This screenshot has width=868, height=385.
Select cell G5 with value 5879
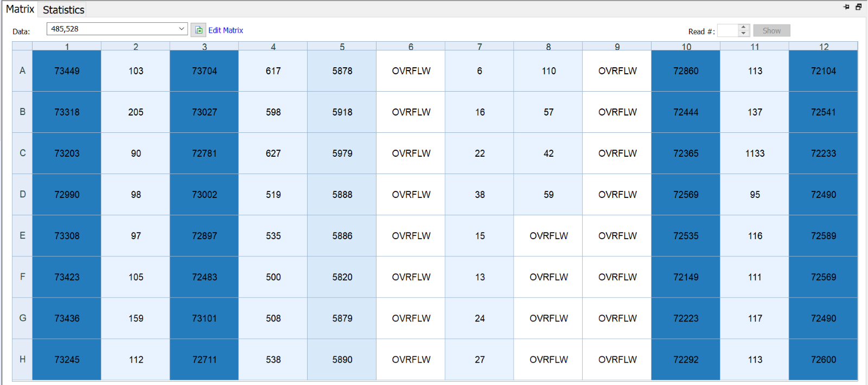point(342,318)
